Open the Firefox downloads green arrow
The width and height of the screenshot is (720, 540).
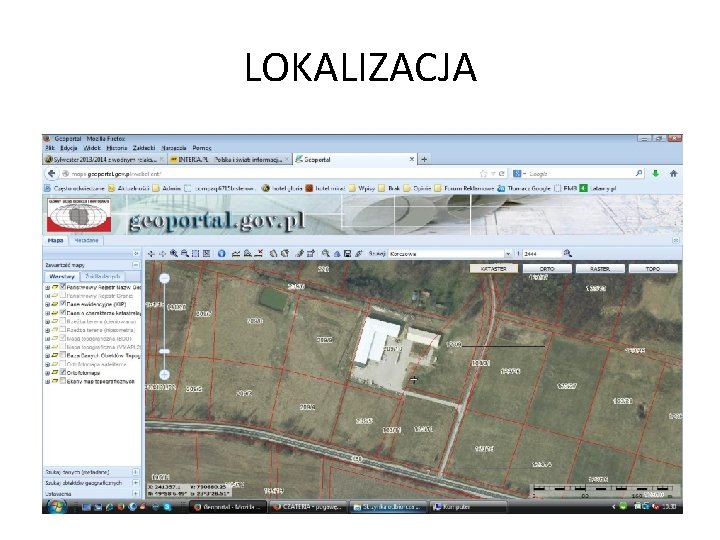pos(655,174)
